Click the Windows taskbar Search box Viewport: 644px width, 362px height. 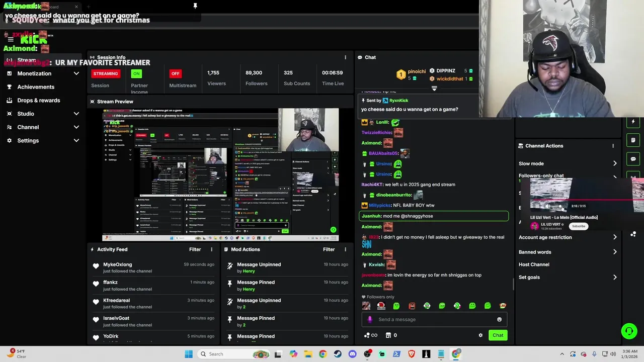pyautogui.click(x=233, y=354)
